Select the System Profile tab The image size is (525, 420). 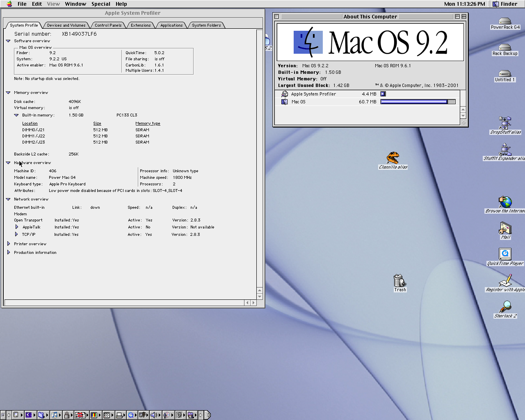click(x=24, y=25)
